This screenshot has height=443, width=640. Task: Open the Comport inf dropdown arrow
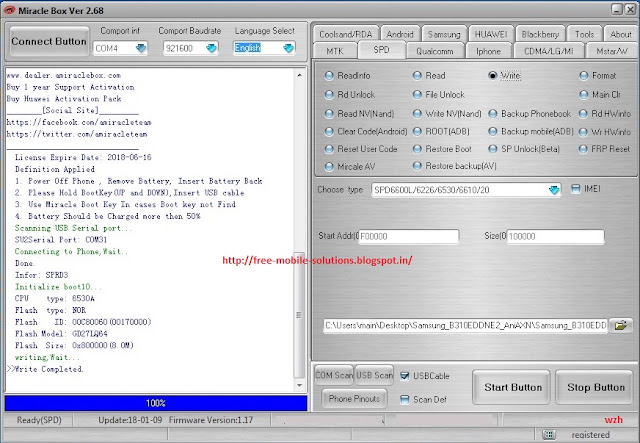coord(141,48)
